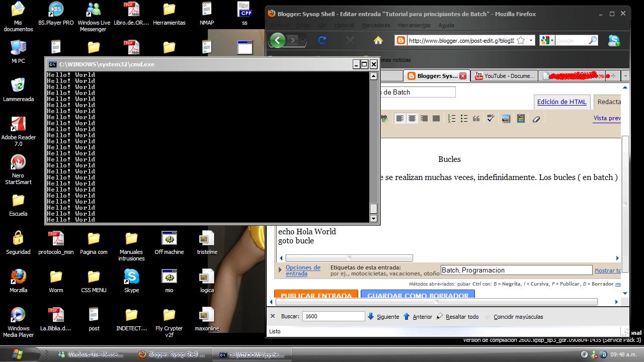The width and height of the screenshot is (644, 362).
Task: Open the Herramientas menu
Action: pos(414,25)
